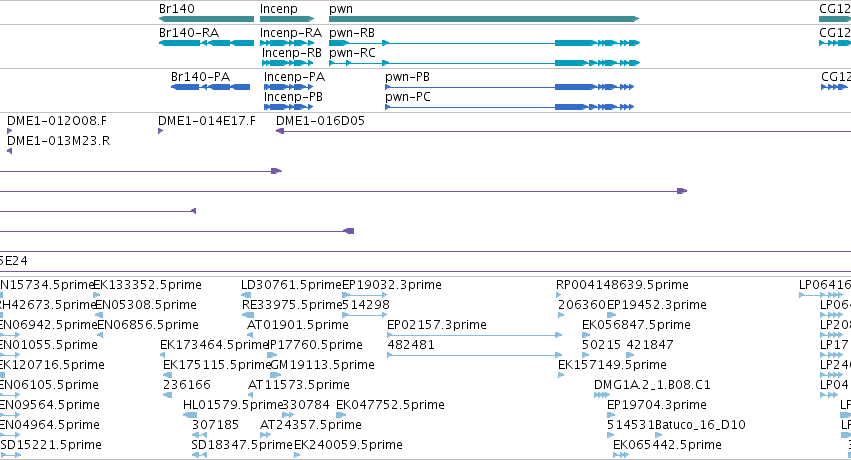
Task: Select the EN05308.5prime EST label
Action: pyautogui.click(x=145, y=305)
